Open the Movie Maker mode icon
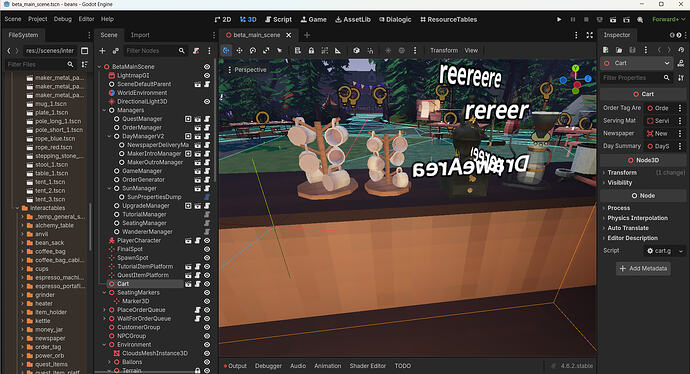This screenshot has width=690, height=374. (640, 19)
